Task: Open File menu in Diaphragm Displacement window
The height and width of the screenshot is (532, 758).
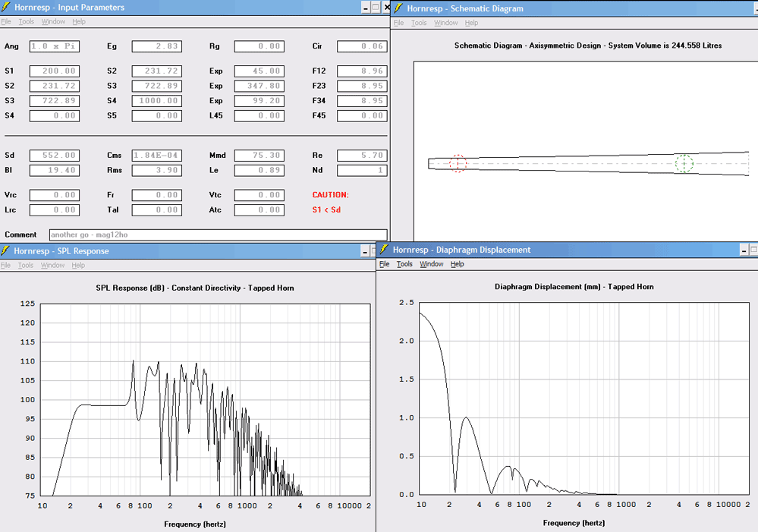Action: click(385, 264)
